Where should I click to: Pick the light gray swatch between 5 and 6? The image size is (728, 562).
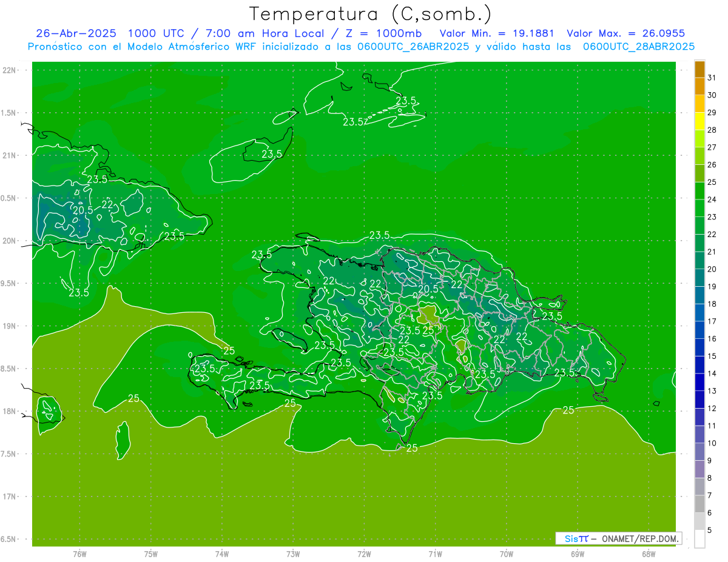(x=699, y=521)
